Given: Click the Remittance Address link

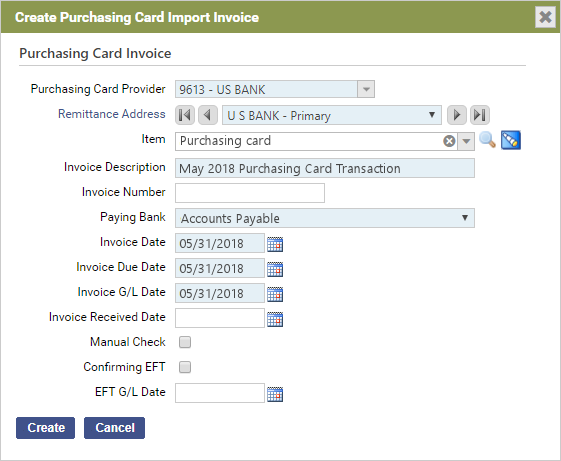Looking at the screenshot, I should tap(112, 114).
